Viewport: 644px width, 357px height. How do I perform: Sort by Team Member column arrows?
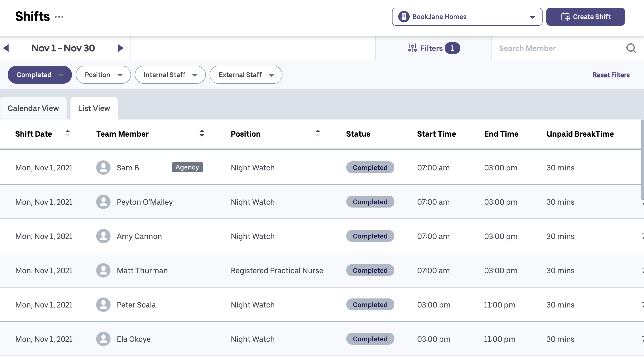202,134
